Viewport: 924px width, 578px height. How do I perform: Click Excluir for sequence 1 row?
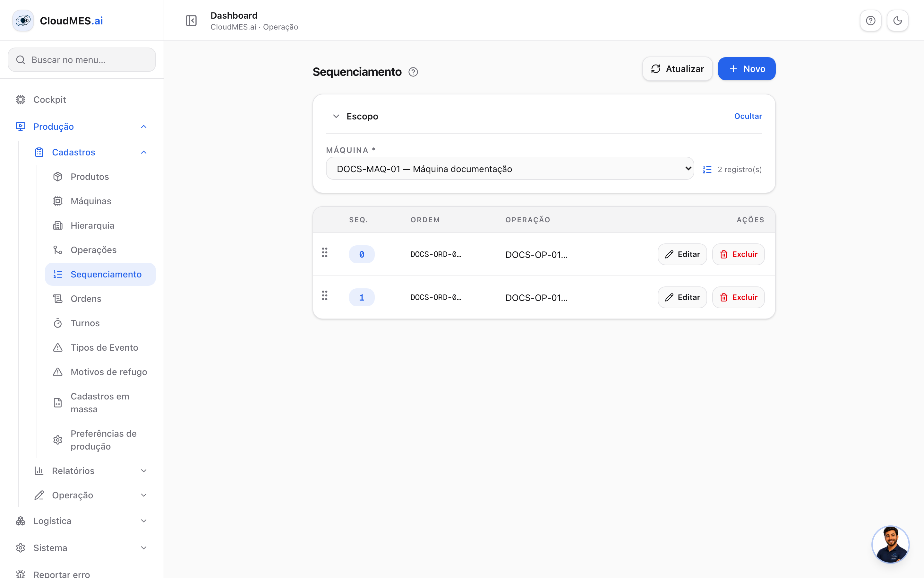point(739,297)
